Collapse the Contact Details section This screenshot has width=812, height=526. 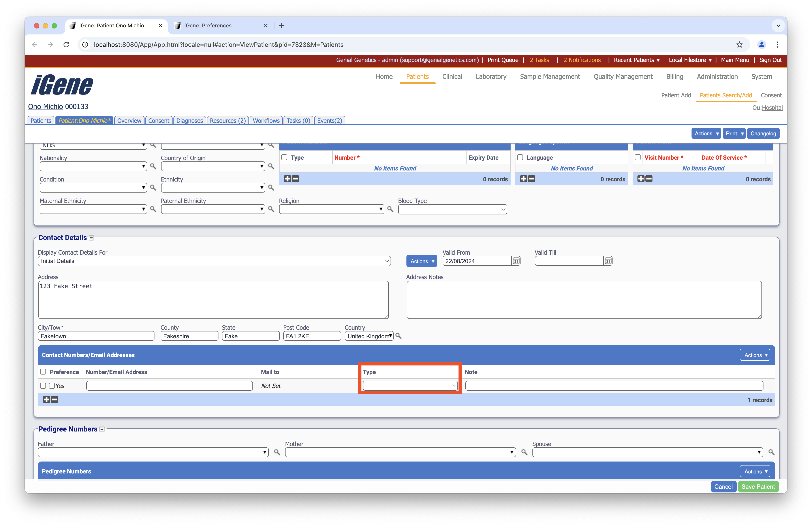(x=91, y=238)
